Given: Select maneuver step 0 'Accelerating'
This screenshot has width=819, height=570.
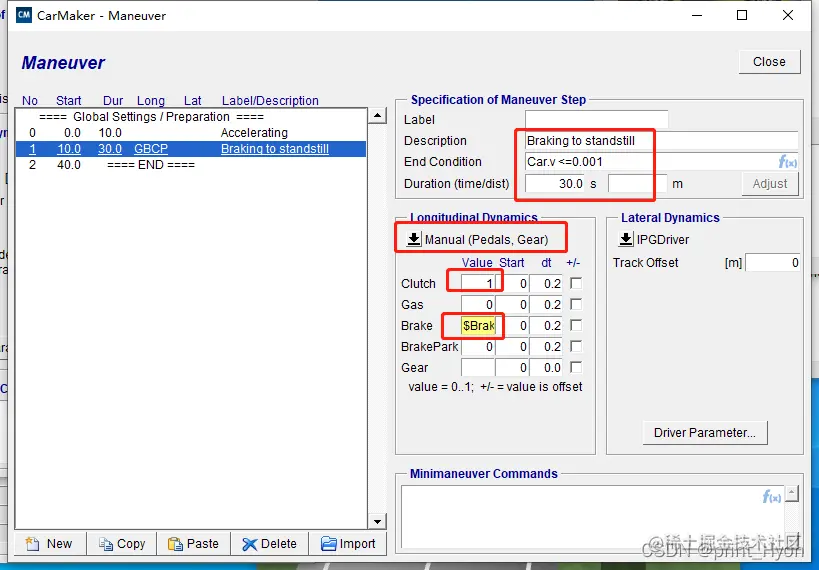Looking at the screenshot, I should [x=191, y=133].
